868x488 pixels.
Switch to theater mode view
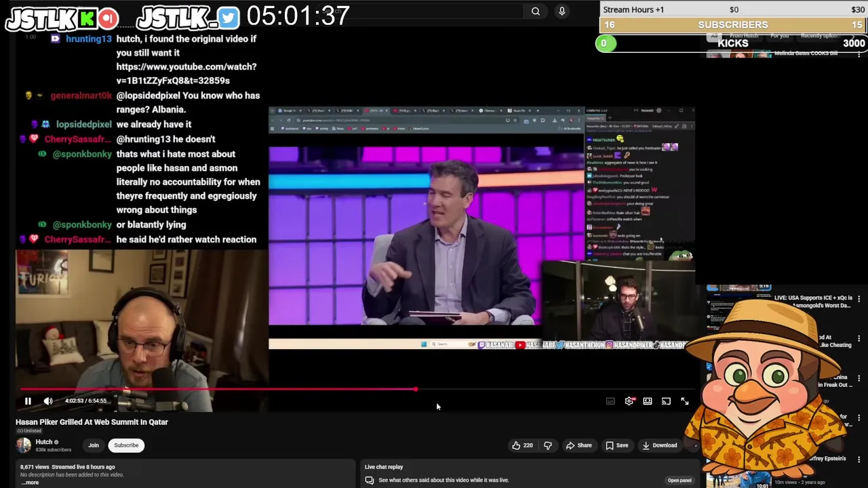click(x=648, y=401)
